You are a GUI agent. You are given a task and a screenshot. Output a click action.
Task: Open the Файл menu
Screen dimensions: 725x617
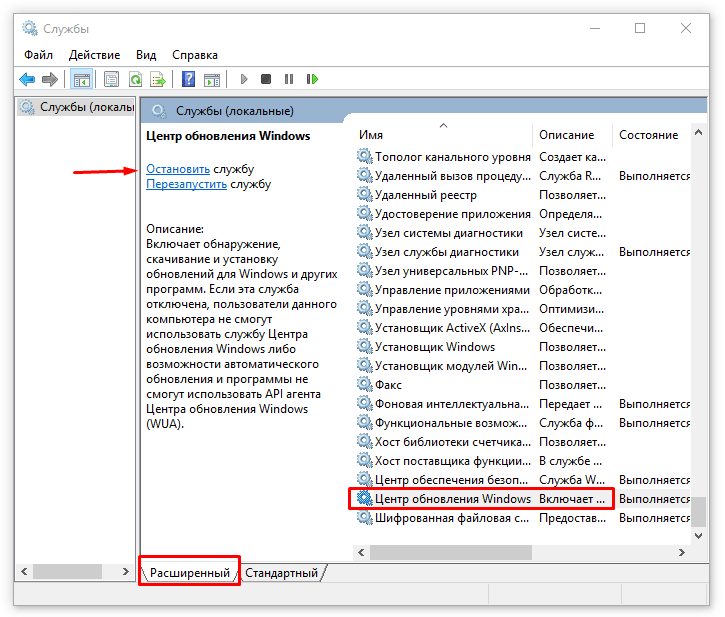(x=38, y=55)
